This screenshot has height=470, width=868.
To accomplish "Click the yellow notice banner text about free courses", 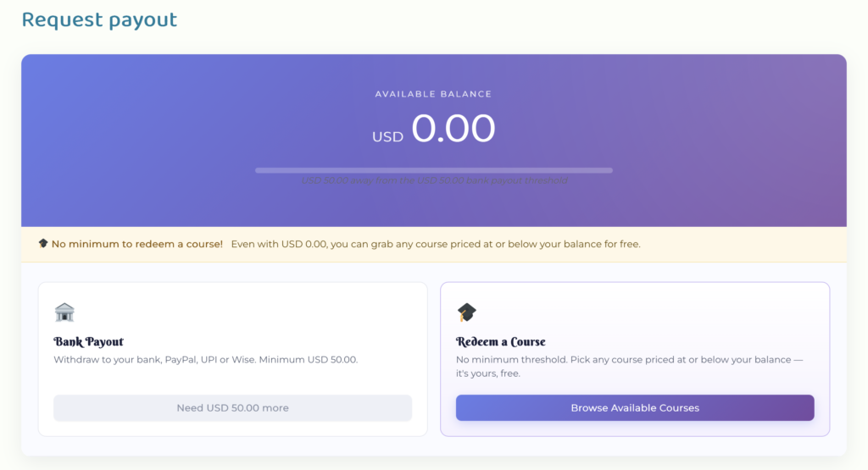I will (436, 244).
